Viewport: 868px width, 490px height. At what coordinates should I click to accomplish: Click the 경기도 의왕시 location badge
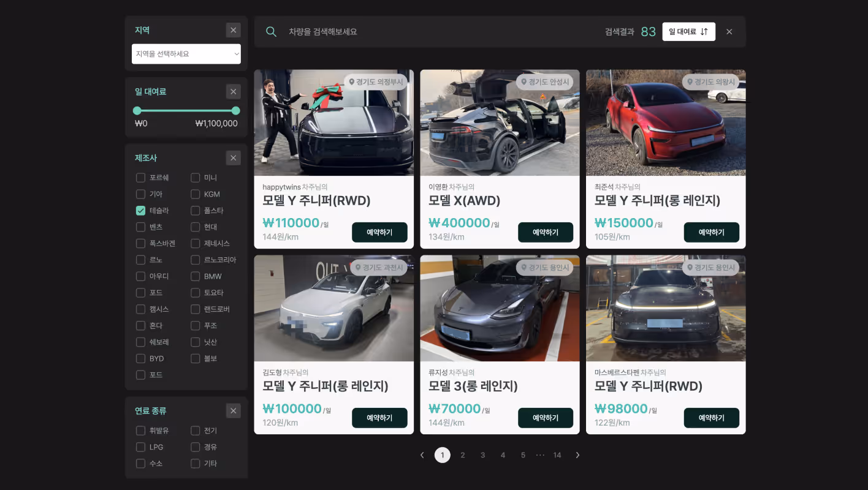pyautogui.click(x=710, y=82)
